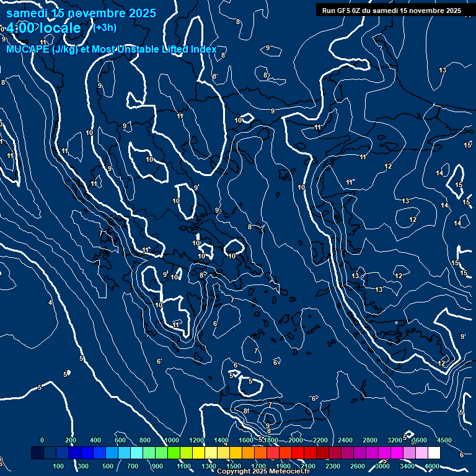Image resolution: width=476 pixels, height=476 pixels.
Task: Click the pure red swatch between 2000 and 2100
Action: coord(297,452)
